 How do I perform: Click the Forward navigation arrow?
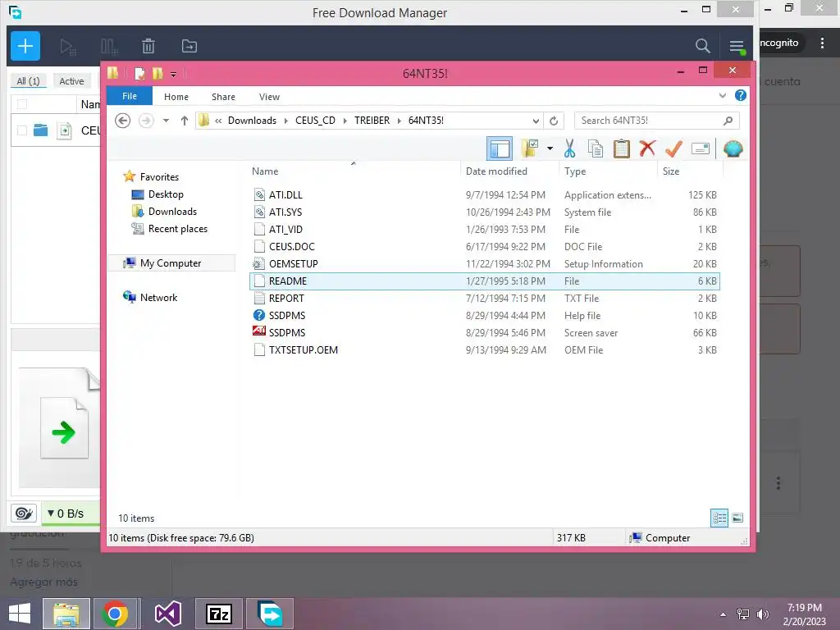(146, 121)
